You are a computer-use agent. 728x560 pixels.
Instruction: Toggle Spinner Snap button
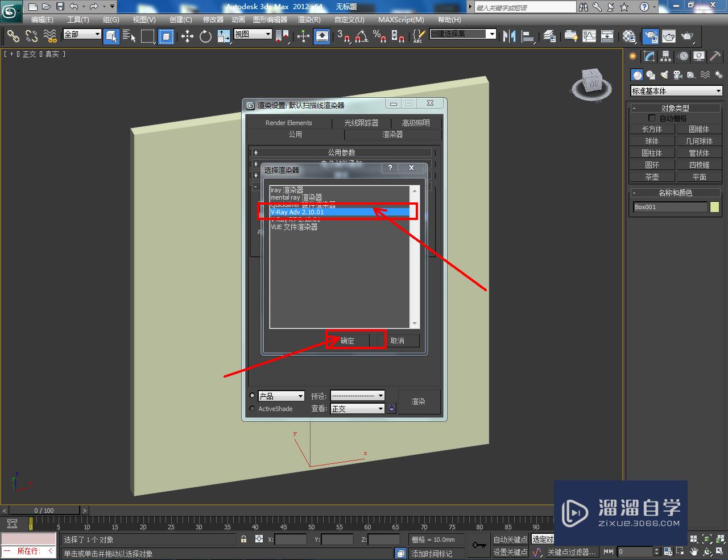coord(398,36)
